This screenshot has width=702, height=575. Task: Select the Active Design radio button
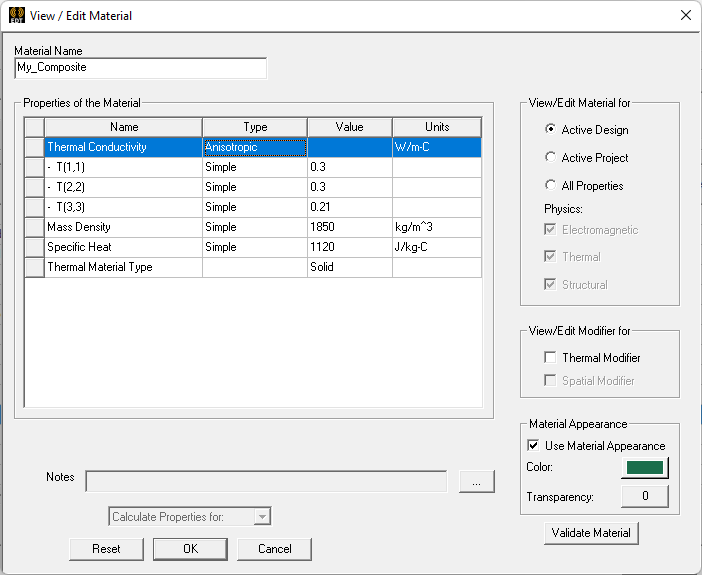coord(551,129)
